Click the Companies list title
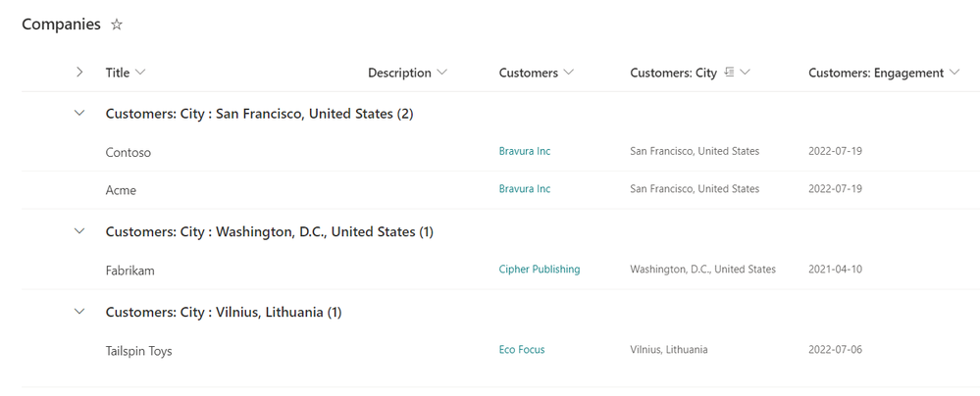The image size is (980, 396). click(x=61, y=25)
